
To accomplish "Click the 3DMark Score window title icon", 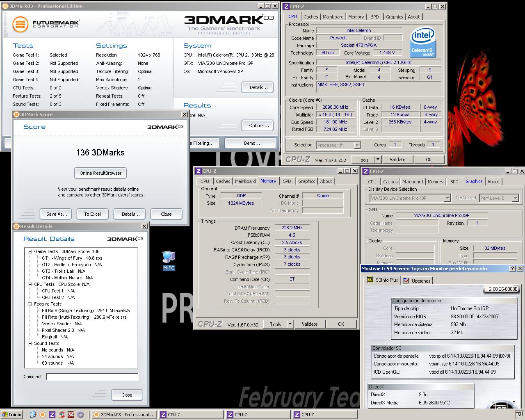I will pos(16,114).
